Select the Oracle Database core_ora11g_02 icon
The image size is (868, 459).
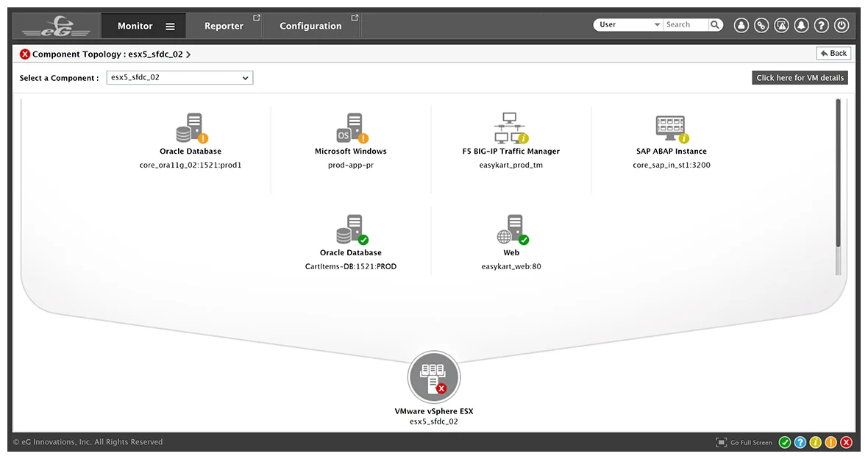pyautogui.click(x=191, y=128)
